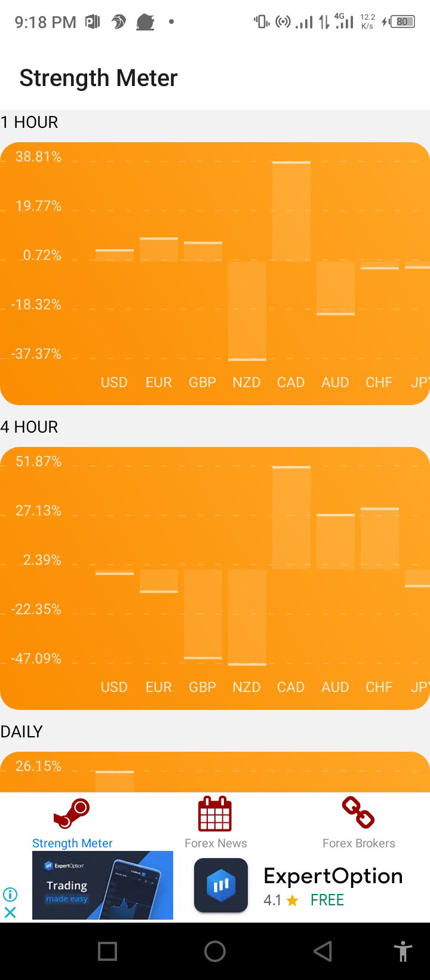Select the Forex News tab label
430x980 pixels.
coord(216,843)
